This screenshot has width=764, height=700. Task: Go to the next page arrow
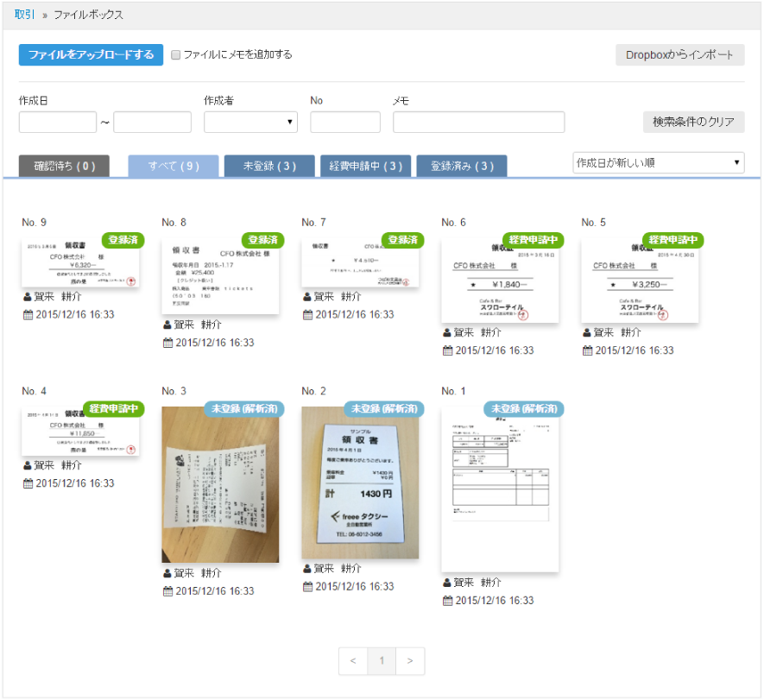pos(410,661)
